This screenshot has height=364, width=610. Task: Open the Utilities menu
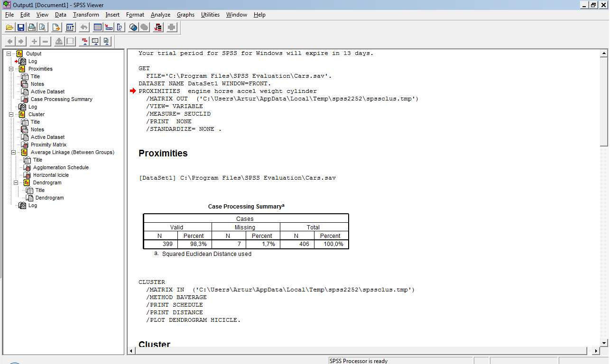210,15
